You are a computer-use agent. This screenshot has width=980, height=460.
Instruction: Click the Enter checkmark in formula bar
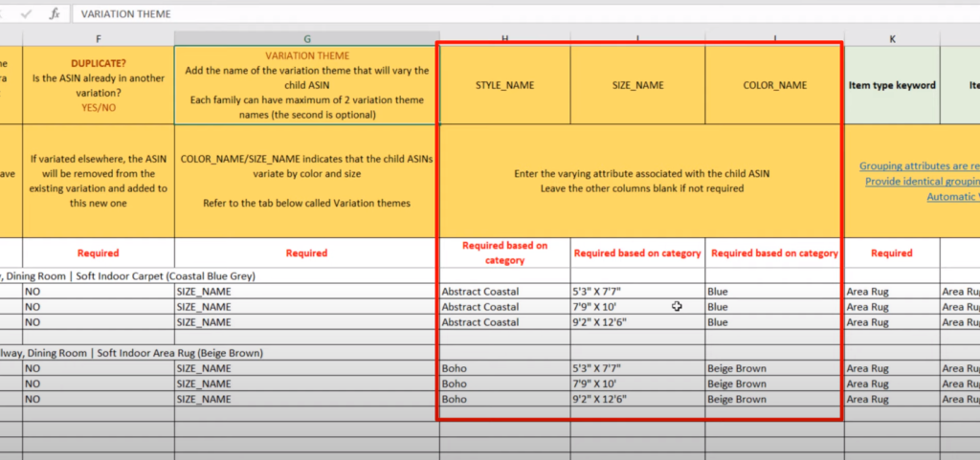click(x=26, y=13)
